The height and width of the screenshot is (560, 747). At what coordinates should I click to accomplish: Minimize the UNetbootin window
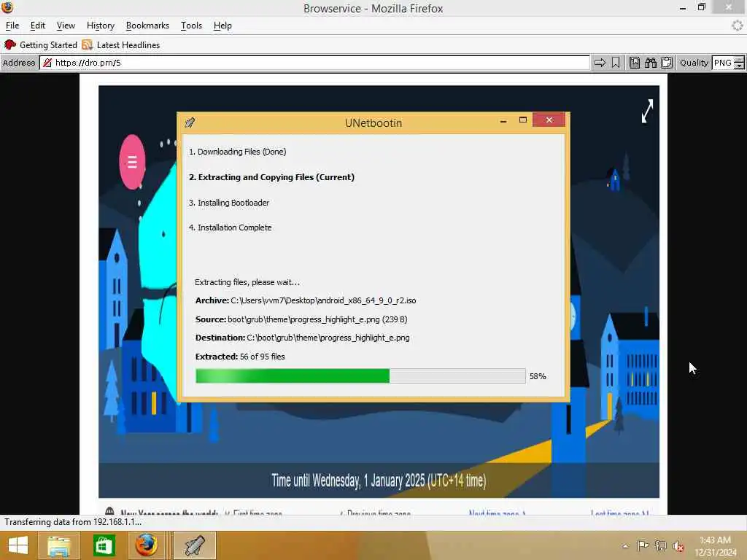pos(503,120)
